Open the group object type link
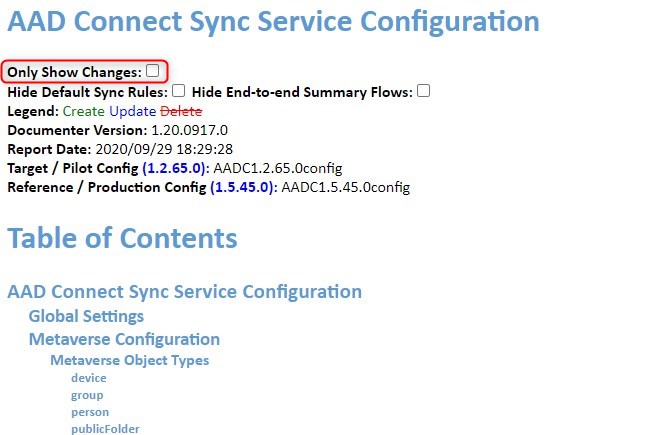 coord(87,395)
